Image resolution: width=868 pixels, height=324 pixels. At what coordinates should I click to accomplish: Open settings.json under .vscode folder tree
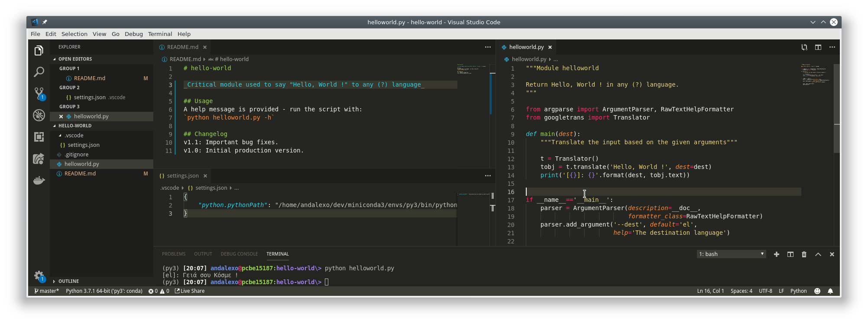[x=102, y=145]
